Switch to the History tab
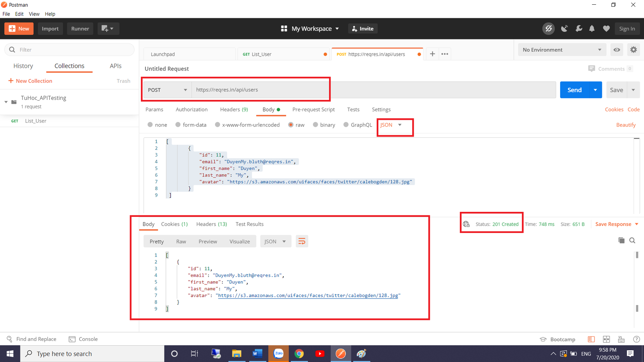The height and width of the screenshot is (362, 644). coord(23,66)
